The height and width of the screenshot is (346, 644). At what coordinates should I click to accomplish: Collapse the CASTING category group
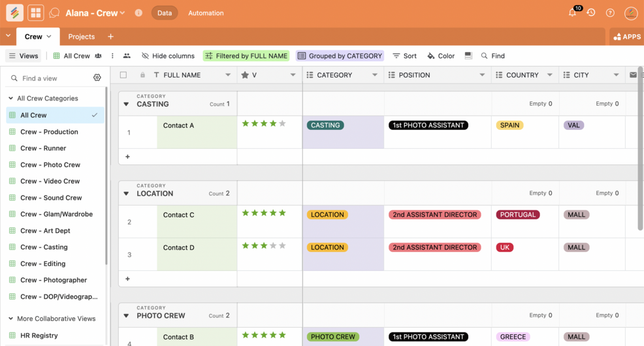[x=126, y=104]
